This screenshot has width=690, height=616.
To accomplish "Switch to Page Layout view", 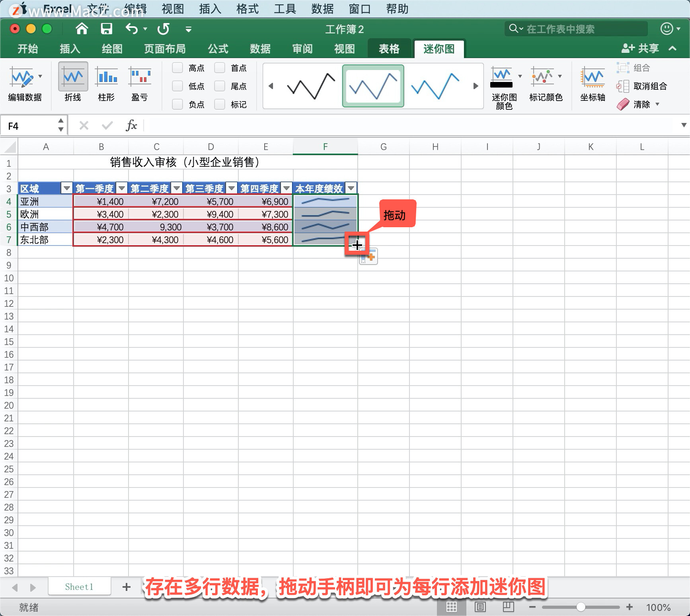I will click(480, 607).
